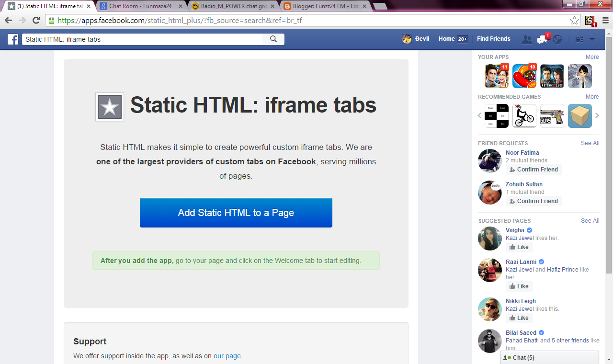Viewport: 613px width, 364px height.
Task: Open the 'our page' support link
Action: pos(227,356)
